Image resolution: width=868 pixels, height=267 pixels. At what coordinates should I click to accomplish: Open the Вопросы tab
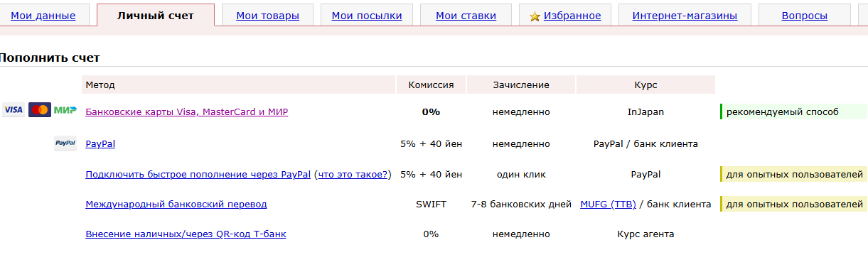[x=804, y=16]
